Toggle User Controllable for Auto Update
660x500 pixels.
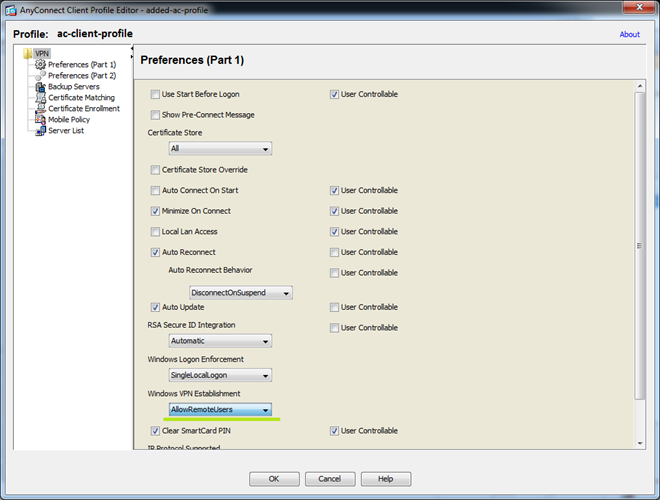click(334, 307)
